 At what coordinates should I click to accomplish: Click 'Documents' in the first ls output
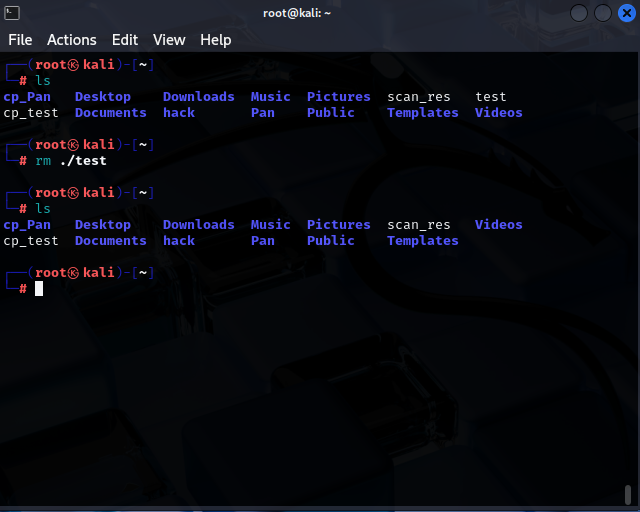pyautogui.click(x=111, y=113)
